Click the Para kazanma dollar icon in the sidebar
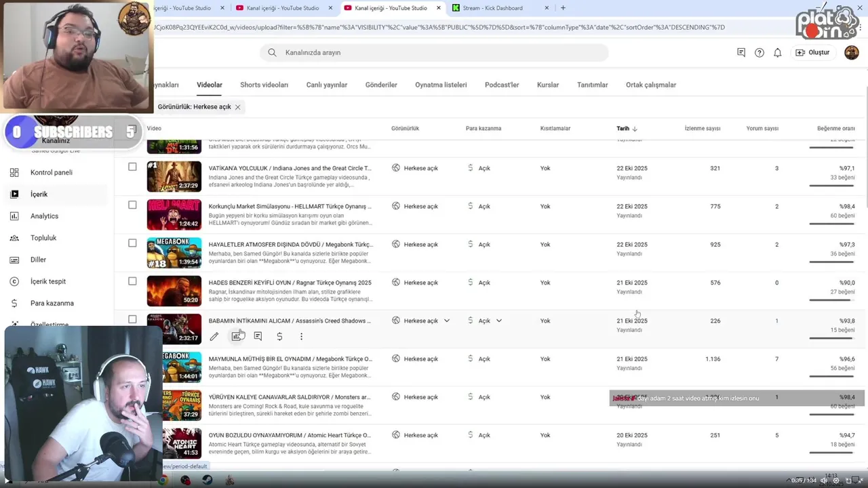This screenshot has width=868, height=488. pyautogui.click(x=14, y=303)
